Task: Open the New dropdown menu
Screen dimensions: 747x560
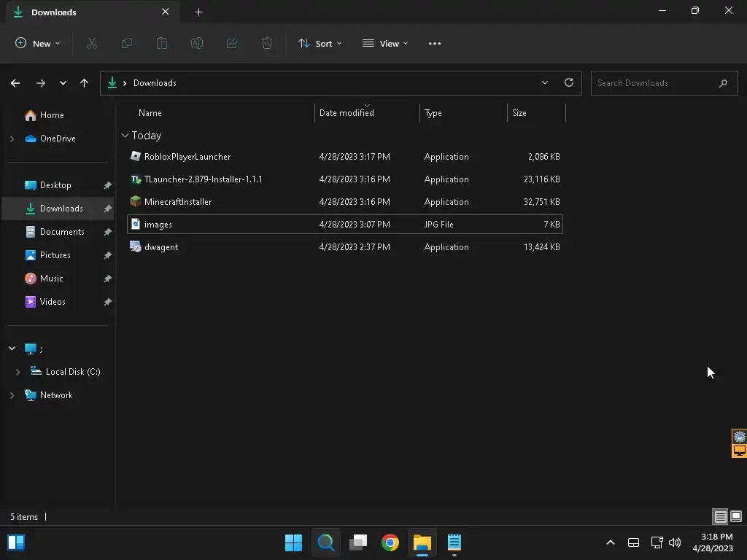Action: coord(38,43)
